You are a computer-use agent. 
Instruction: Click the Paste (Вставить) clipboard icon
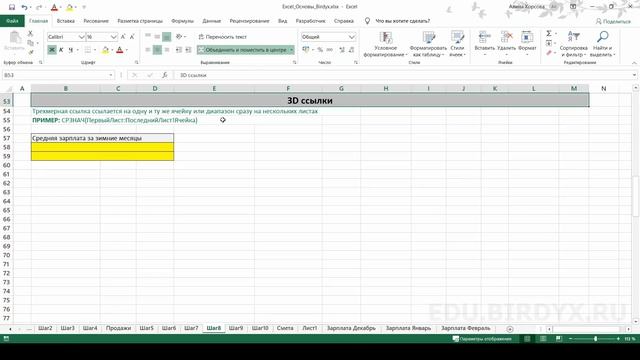(15, 41)
